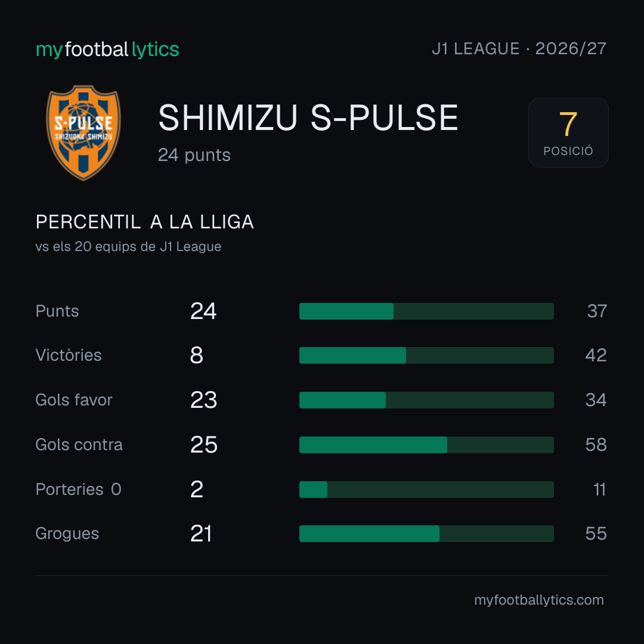This screenshot has width=644, height=644.
Task: Click the Grogues value 21
Action: (x=201, y=534)
